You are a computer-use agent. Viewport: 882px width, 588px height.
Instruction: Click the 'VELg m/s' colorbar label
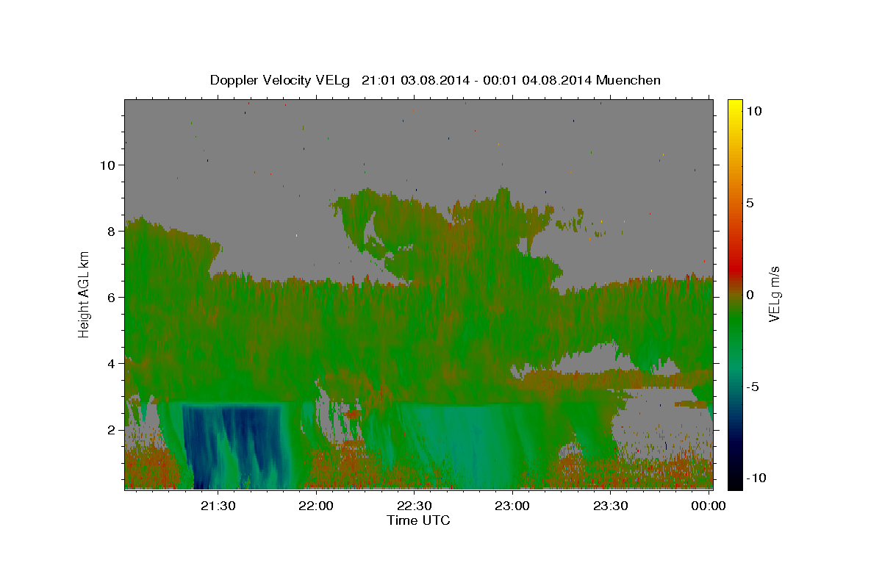click(x=774, y=294)
